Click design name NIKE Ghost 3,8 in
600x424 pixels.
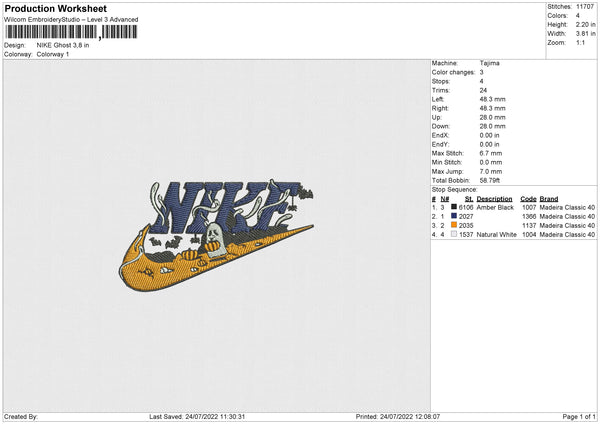pos(63,45)
